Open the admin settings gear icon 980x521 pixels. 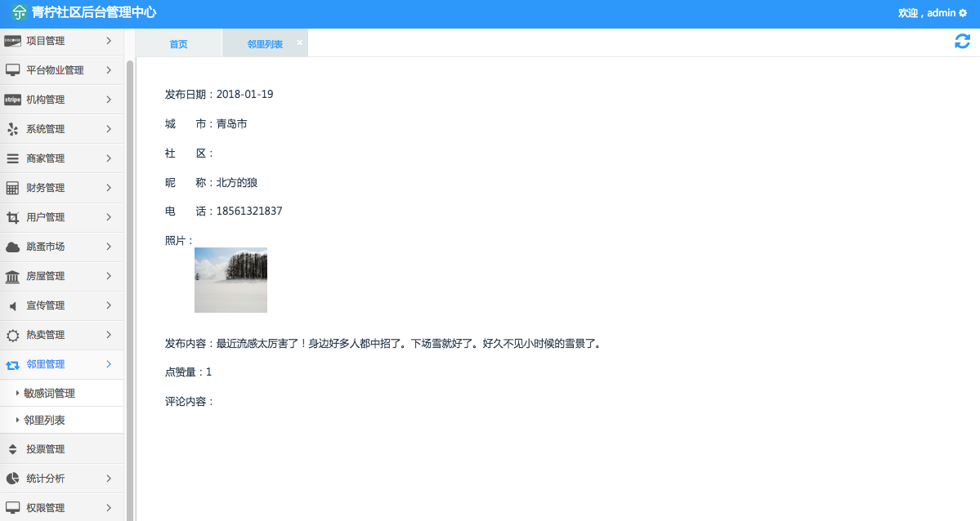pos(963,13)
